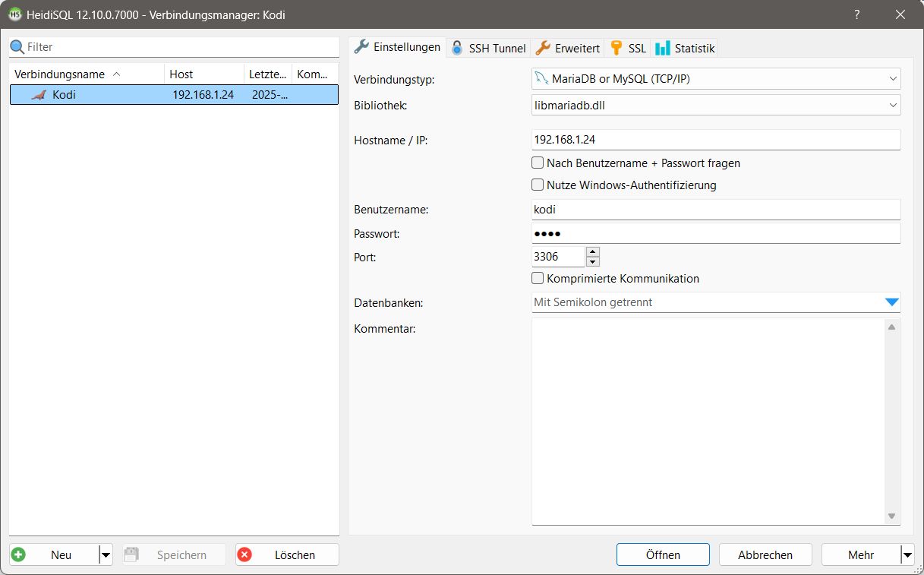Viewport: 924px width, 575px height.
Task: Open the Statistik tab
Action: coord(684,48)
